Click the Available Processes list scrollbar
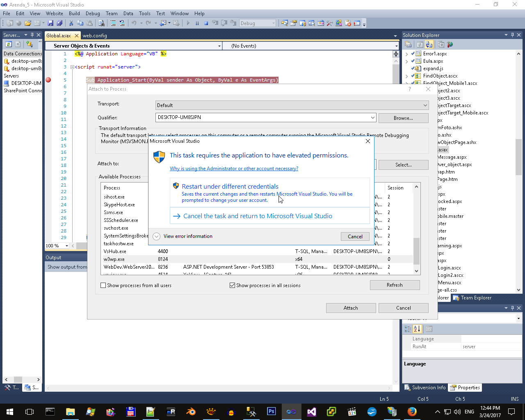Viewport: 525px width, 420px height. point(416,229)
